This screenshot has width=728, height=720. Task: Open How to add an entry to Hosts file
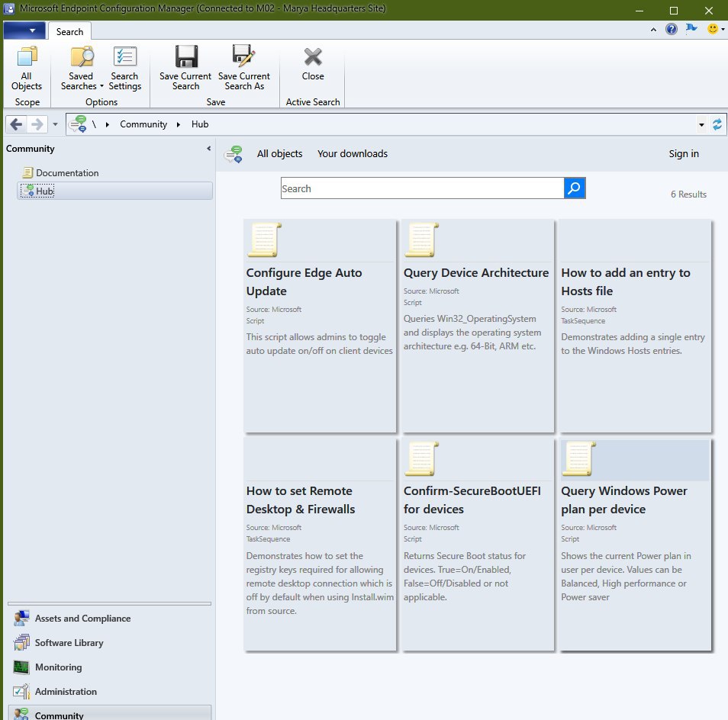[x=635, y=326]
